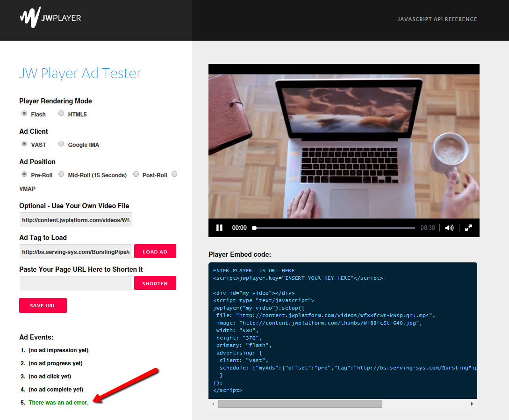Choose the VMAP ad position
This screenshot has height=420, width=509.
pos(174,174)
